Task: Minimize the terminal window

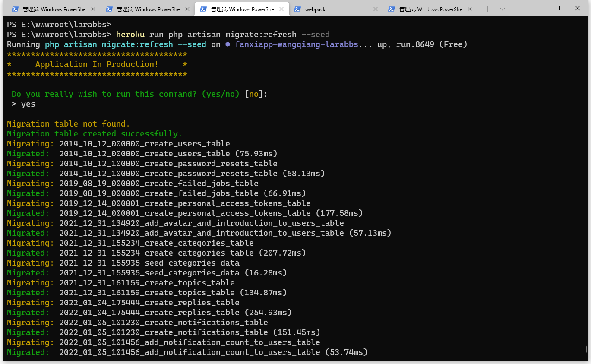Action: [x=538, y=8]
